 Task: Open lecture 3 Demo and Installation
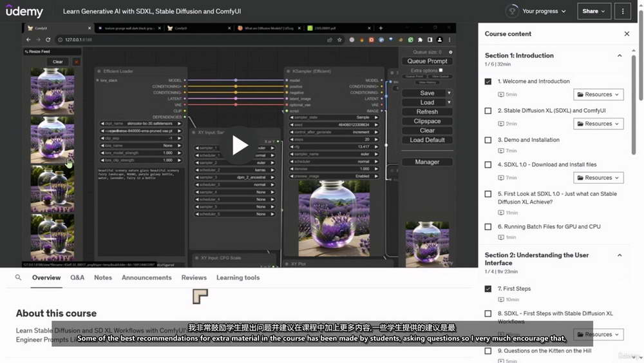(529, 140)
